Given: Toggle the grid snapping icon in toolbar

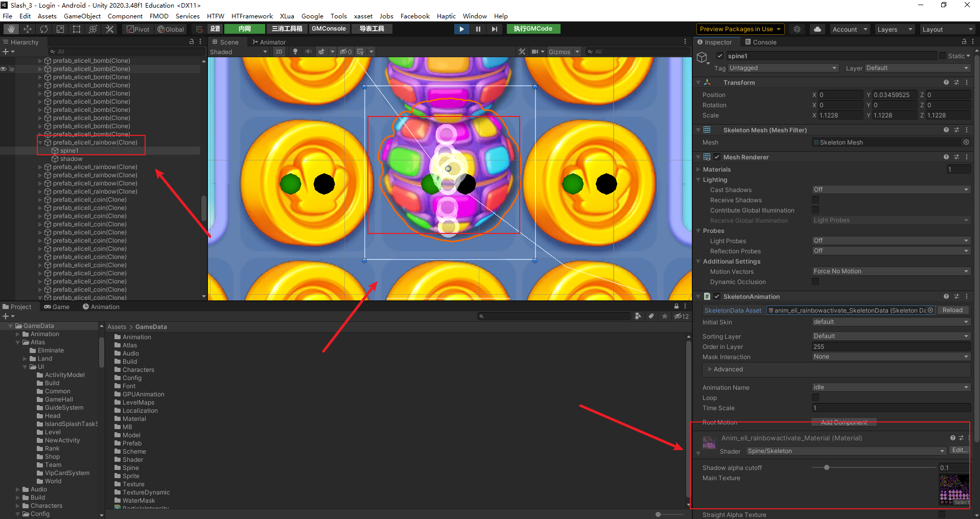Looking at the screenshot, I should point(199,29).
